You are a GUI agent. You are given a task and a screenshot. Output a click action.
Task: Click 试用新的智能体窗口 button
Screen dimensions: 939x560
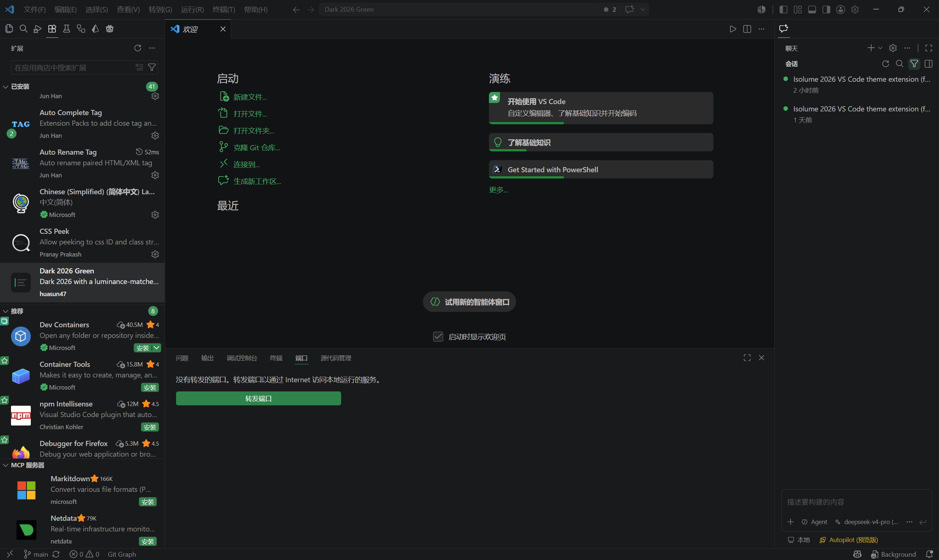pyautogui.click(x=469, y=302)
